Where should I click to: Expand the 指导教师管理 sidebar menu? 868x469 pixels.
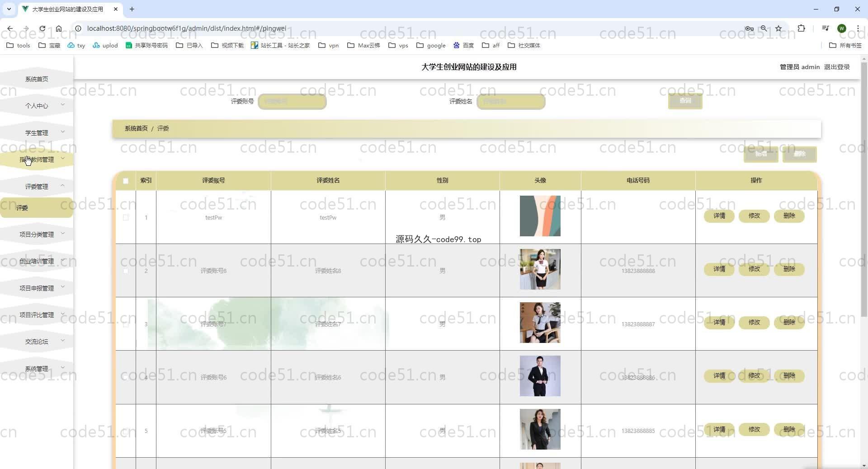click(37, 159)
